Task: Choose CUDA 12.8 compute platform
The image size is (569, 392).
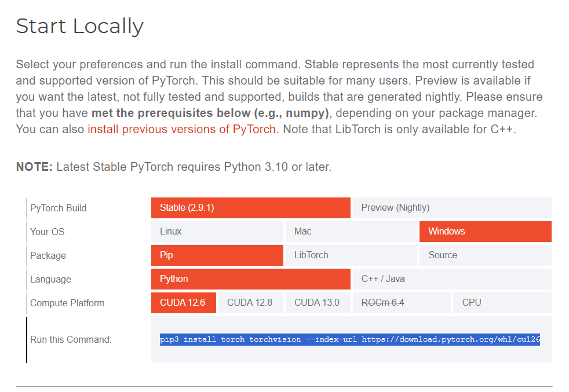Action: (250, 303)
